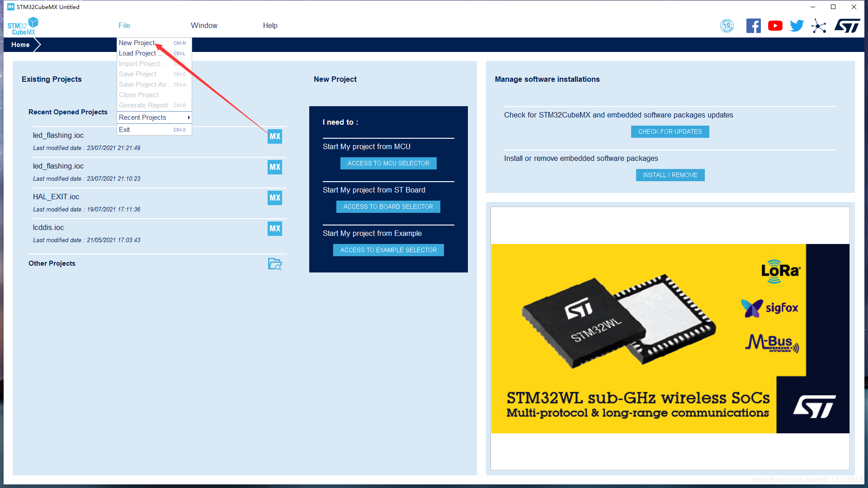Viewport: 868px width, 488px height.
Task: Browse other projects folder icon
Action: tap(275, 264)
